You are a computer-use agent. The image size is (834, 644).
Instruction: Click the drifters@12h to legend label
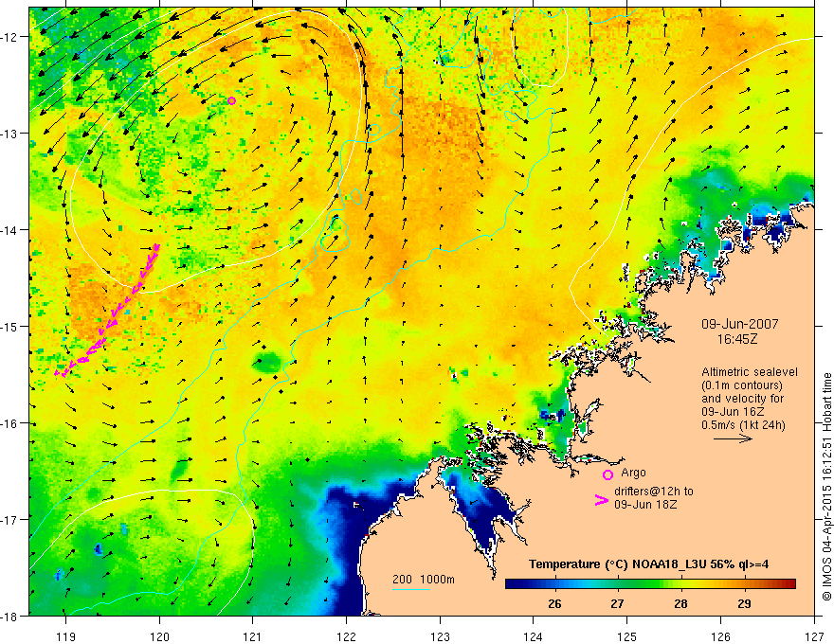click(x=654, y=492)
